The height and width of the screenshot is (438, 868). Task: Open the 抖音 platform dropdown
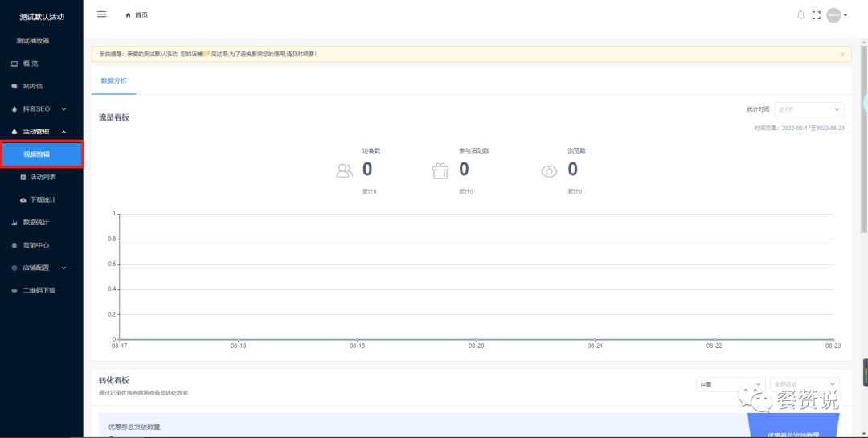[x=730, y=384]
